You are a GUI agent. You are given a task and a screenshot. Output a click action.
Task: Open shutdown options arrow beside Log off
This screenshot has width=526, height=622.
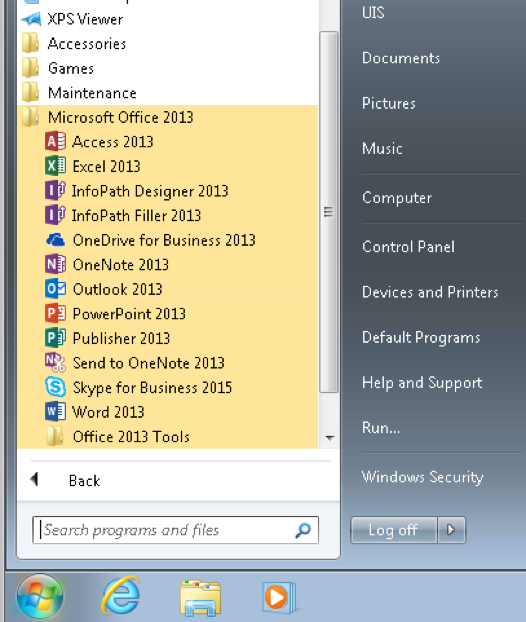tap(451, 530)
